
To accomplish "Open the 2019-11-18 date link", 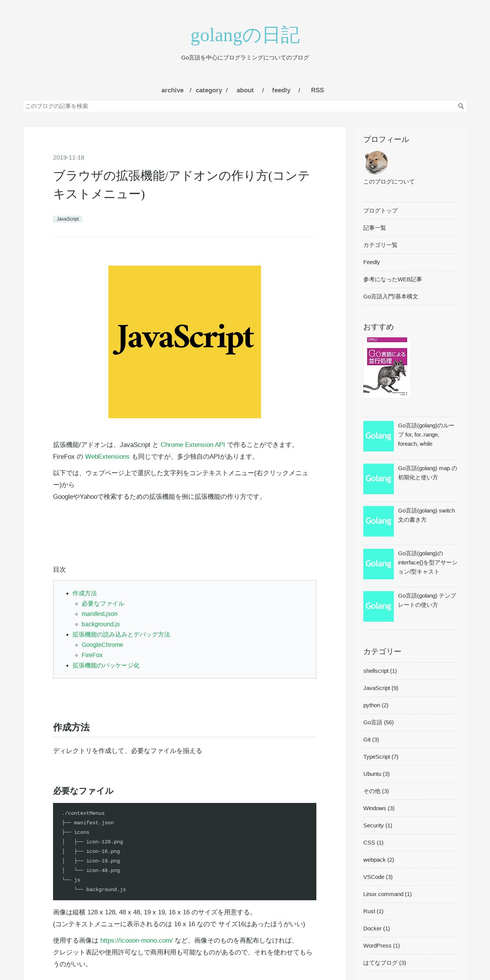I will 69,158.
